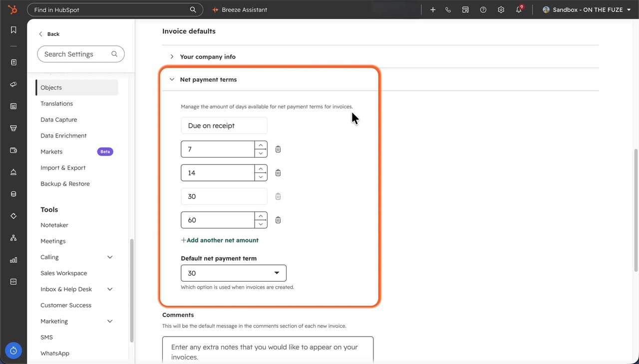Delete the 7 days net term
Image resolution: width=639 pixels, height=364 pixels.
coord(278,149)
